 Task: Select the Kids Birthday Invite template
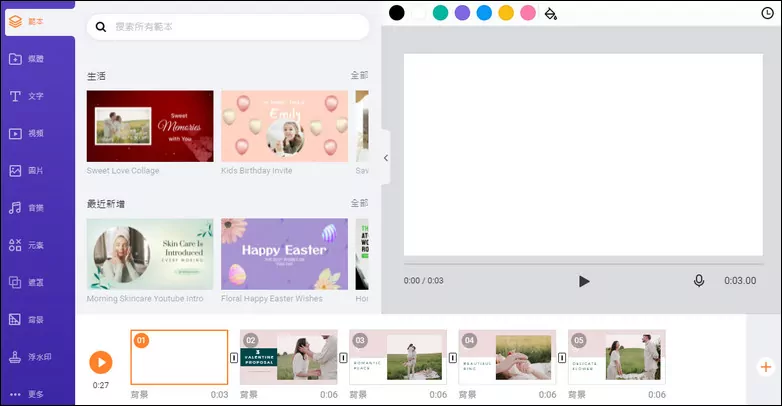(x=285, y=126)
